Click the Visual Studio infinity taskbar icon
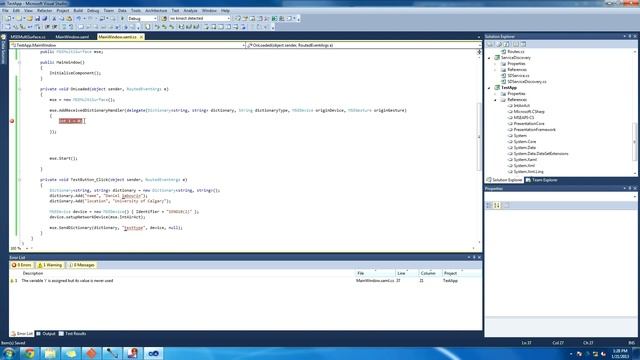Screen dimensions: 640x360 click(153, 353)
